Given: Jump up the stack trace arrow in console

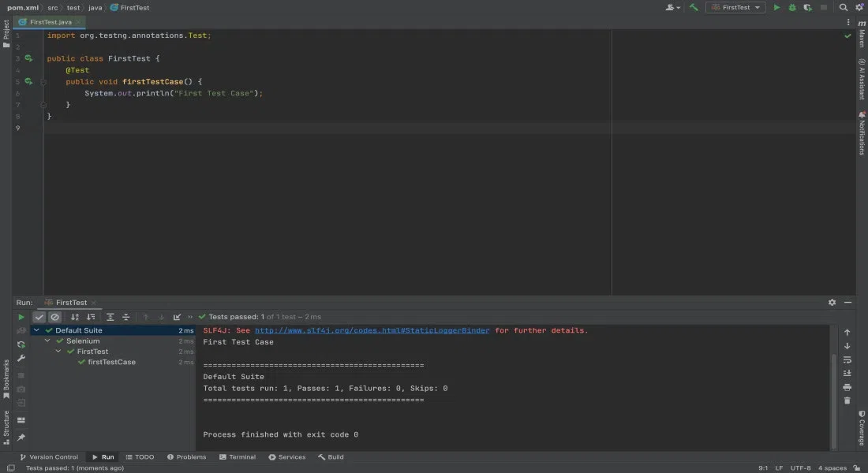Looking at the screenshot, I should tap(847, 333).
